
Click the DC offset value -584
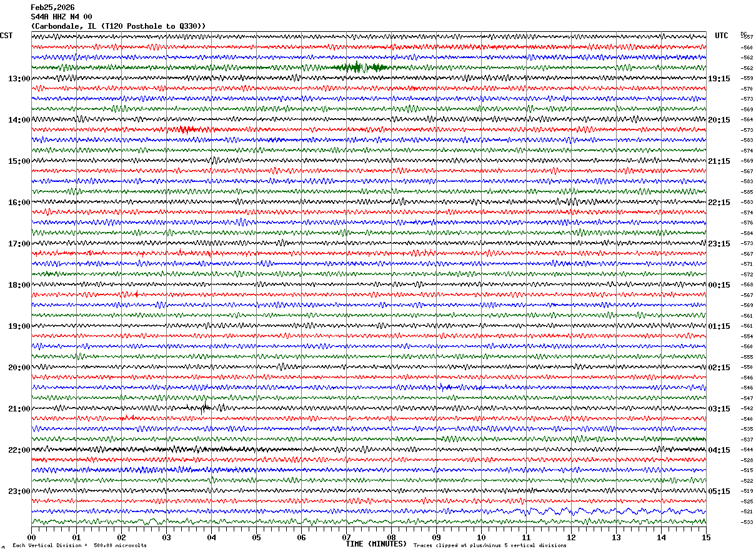point(747,233)
